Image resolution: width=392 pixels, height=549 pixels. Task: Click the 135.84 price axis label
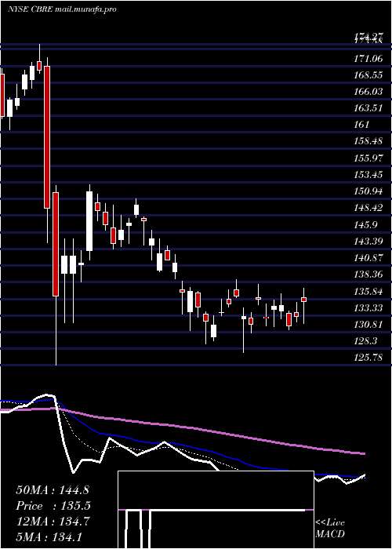click(368, 291)
